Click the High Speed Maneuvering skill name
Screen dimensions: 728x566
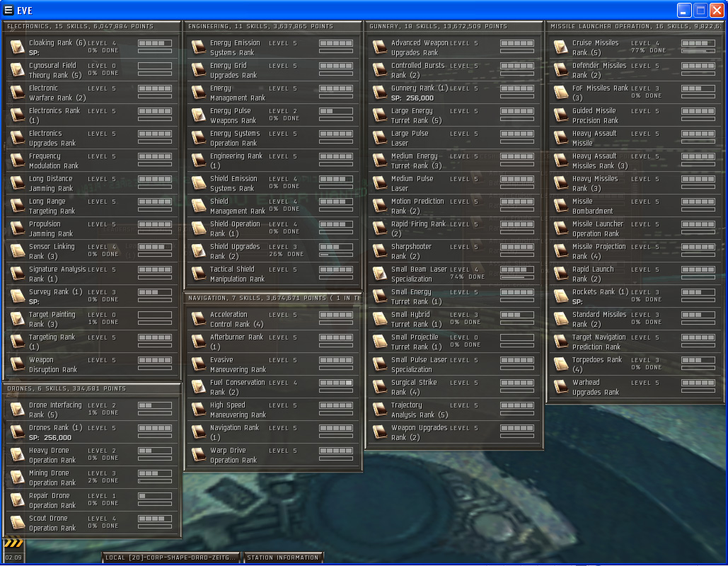238,410
